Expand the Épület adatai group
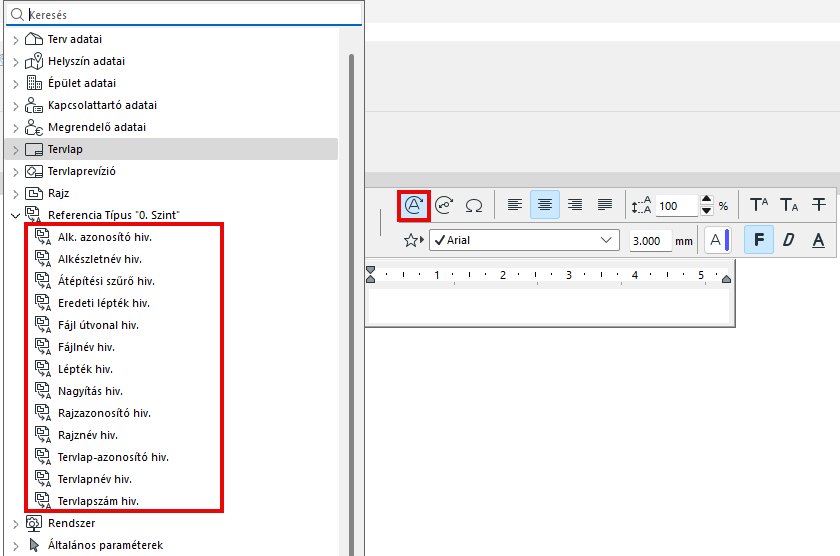 point(16,84)
